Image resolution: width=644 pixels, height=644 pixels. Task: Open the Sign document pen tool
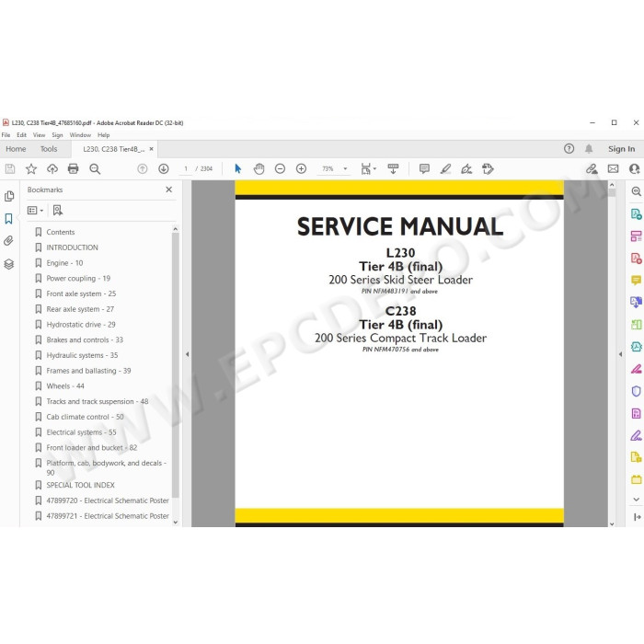[466, 168]
